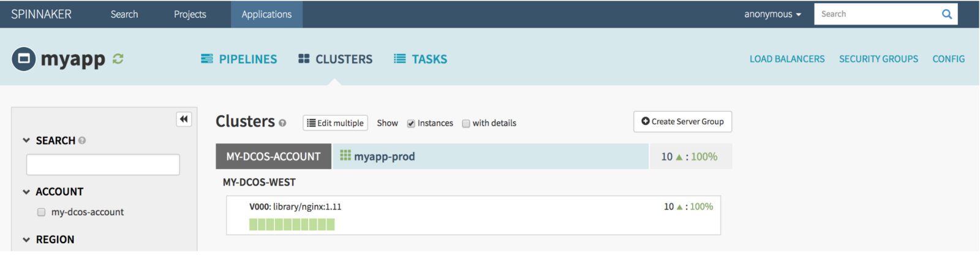Refresh myapp with the green refresh icon

pos(118,59)
